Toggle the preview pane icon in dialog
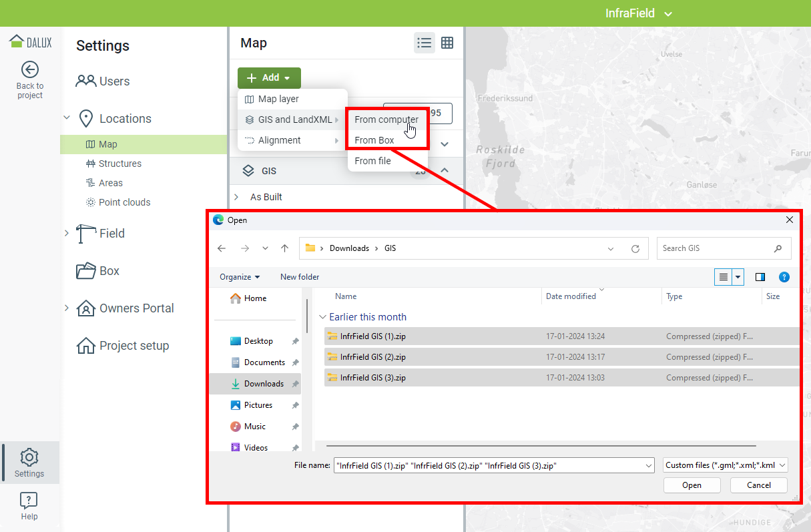This screenshot has height=532, width=811. (x=760, y=277)
